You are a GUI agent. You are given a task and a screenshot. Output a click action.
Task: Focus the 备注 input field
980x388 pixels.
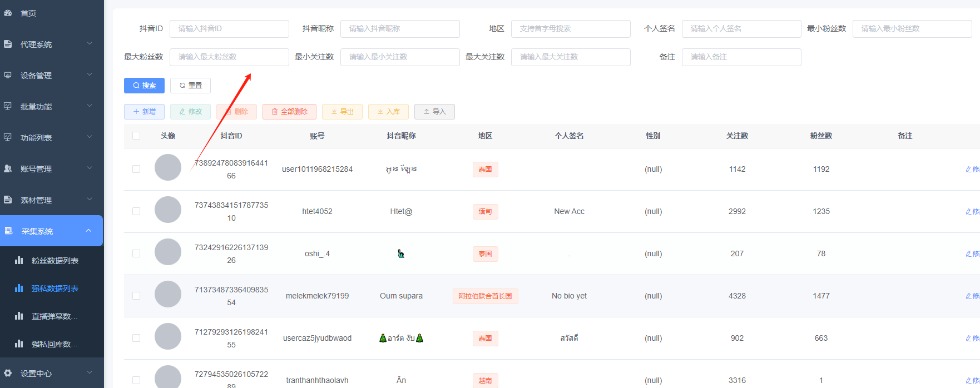[741, 57]
